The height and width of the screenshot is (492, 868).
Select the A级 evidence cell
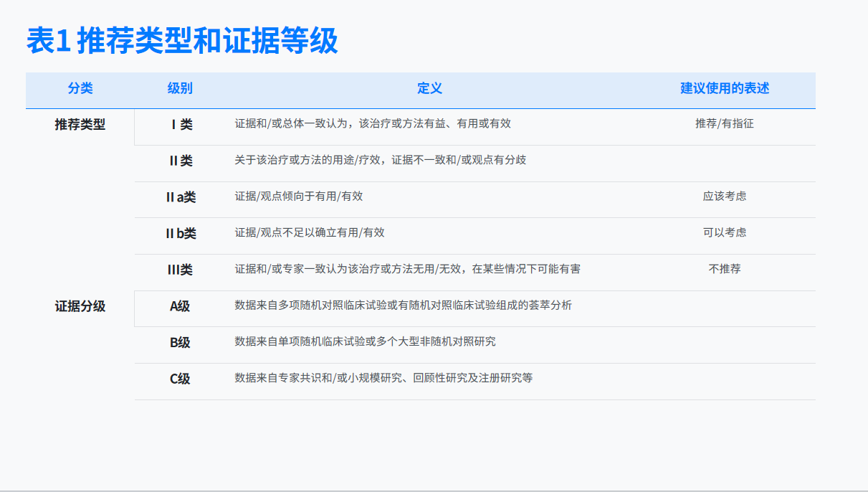(x=180, y=306)
